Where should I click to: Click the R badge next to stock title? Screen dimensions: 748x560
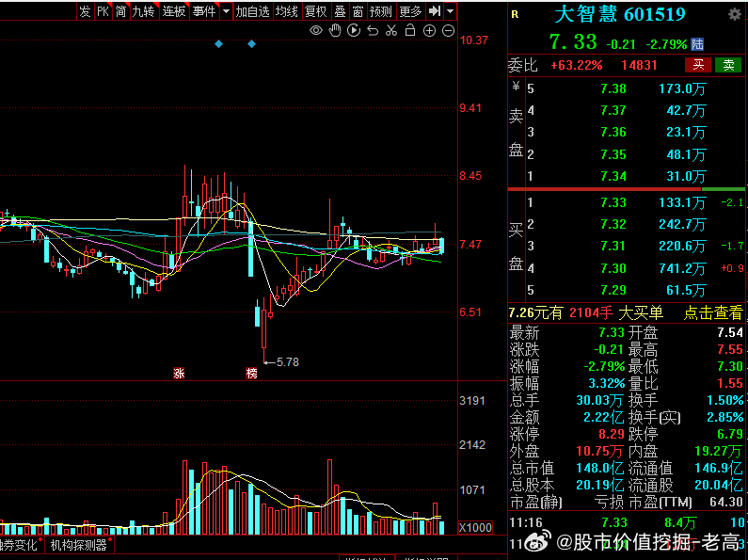point(515,15)
